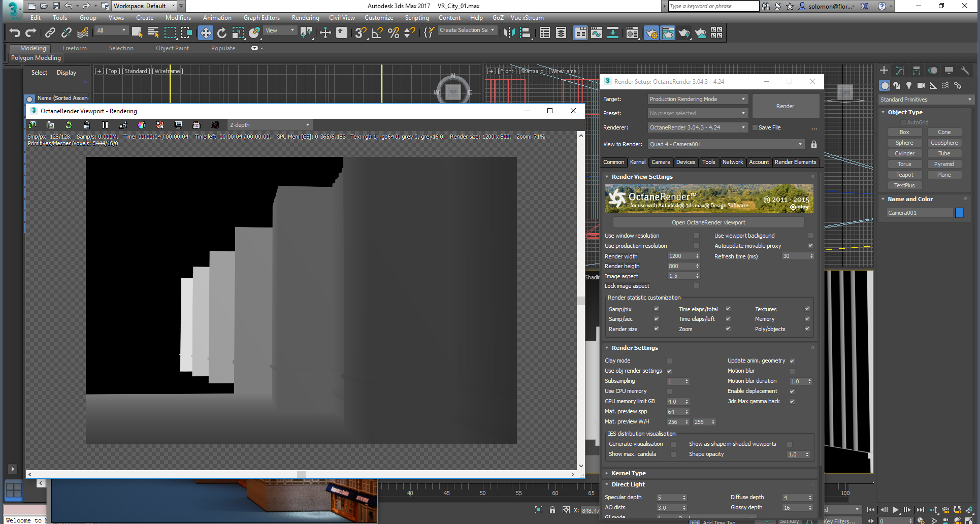Open the Target dropdown showing Production Rendering Mode
Viewport: 980px width, 524px height.
click(698, 99)
